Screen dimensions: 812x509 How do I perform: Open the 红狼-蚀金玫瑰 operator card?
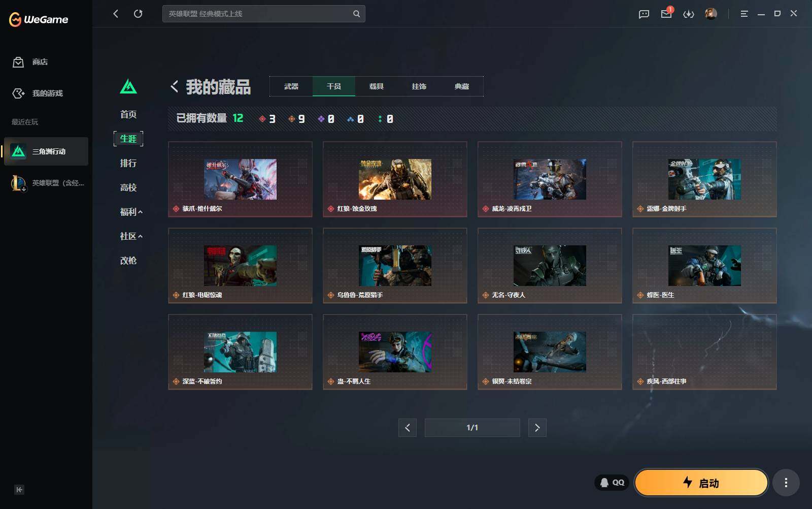[x=395, y=179]
